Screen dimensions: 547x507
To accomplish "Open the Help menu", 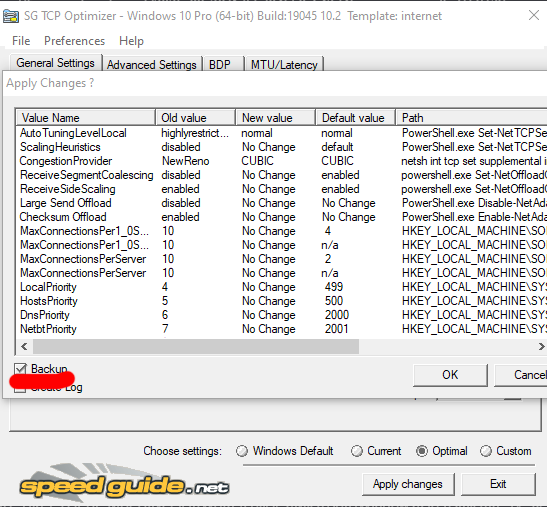I will (131, 41).
